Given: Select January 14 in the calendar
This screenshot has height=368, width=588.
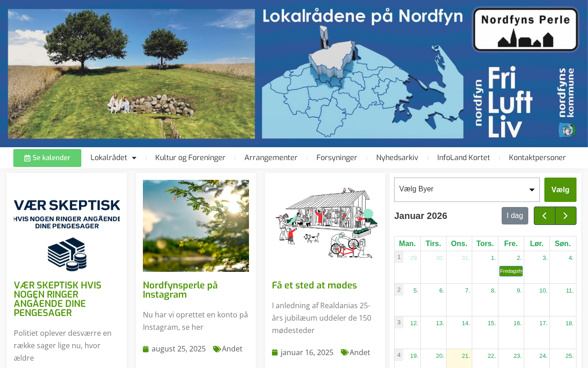Looking at the screenshot, I should 466,323.
